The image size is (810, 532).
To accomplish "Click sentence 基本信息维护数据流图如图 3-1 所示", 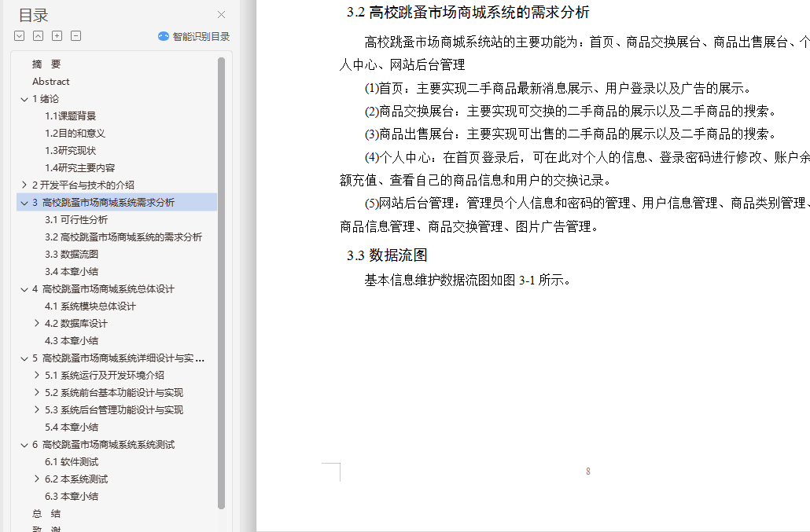I will point(467,281).
